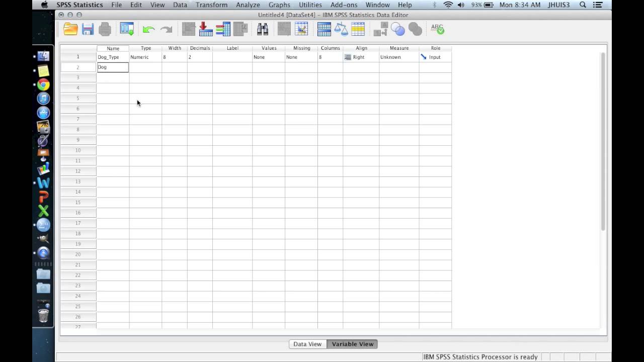Viewport: 644px width, 362px height.
Task: Click the Name field being edited with Dog
Action: (x=113, y=67)
